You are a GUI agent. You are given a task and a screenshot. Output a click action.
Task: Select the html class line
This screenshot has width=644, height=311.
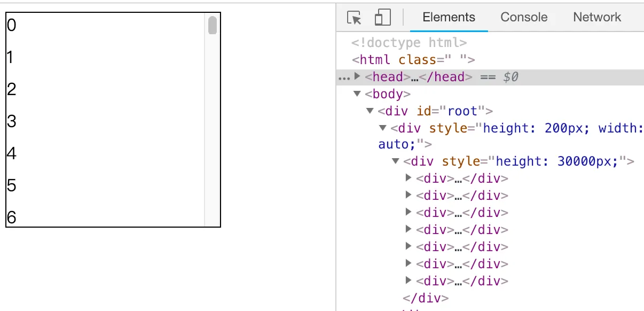tap(413, 60)
